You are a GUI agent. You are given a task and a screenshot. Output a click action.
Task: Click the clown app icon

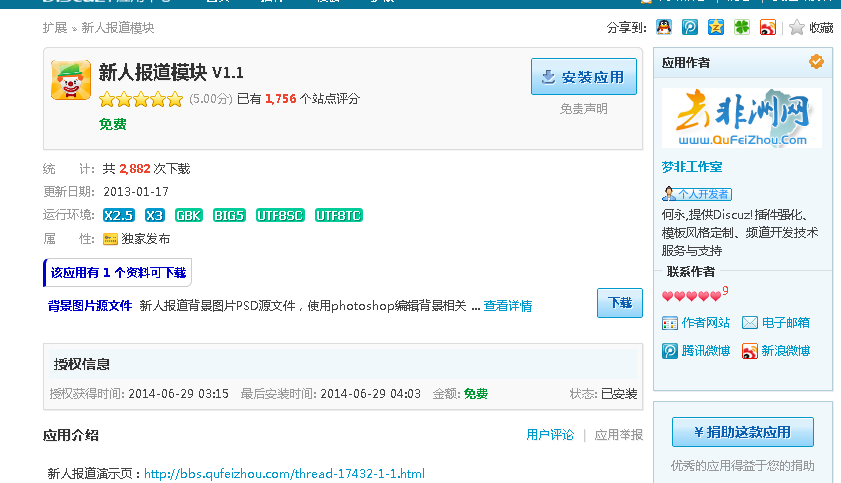tap(71, 80)
